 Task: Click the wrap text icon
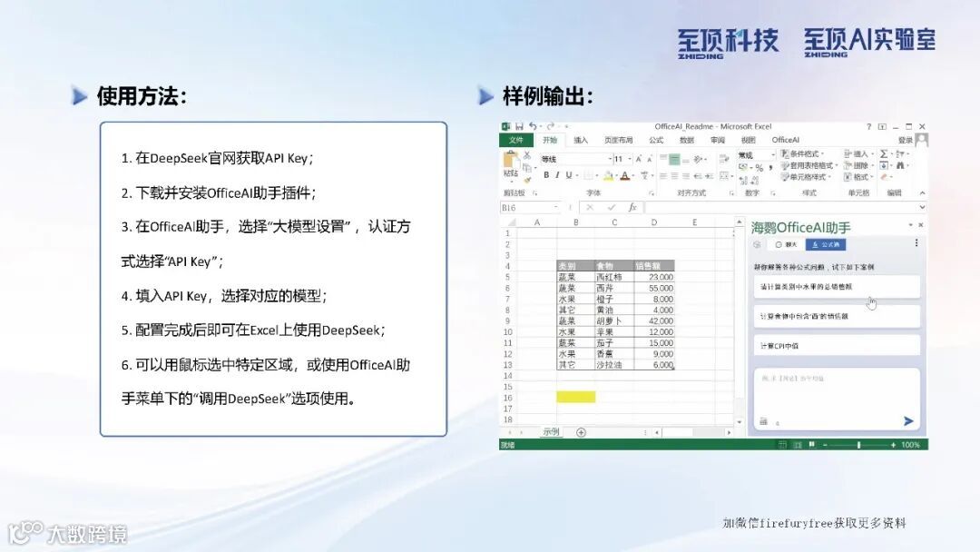click(724, 160)
